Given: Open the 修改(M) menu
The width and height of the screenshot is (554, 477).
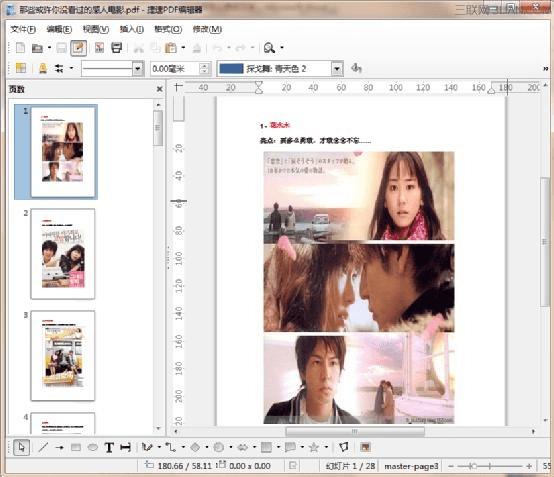Looking at the screenshot, I should 207,29.
